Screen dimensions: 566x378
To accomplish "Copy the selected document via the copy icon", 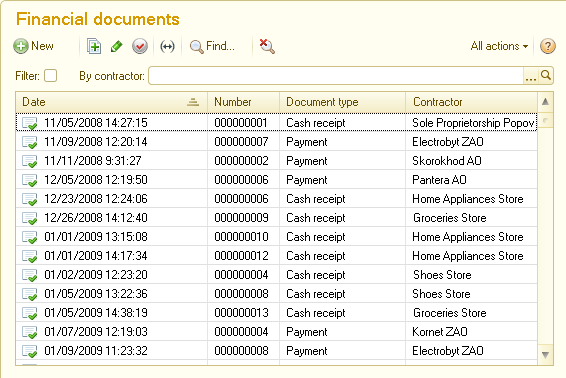I will [x=94, y=46].
